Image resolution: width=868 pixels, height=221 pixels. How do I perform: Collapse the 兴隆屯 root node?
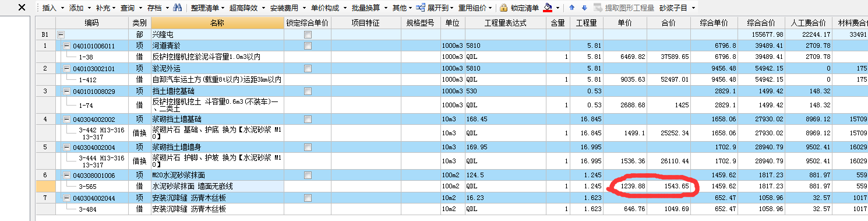(61, 35)
